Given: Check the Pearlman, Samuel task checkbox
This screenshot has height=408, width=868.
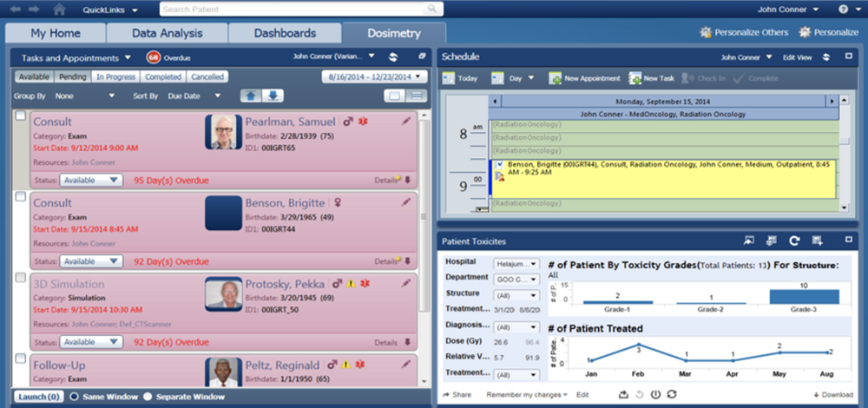Looking at the screenshot, I should 20,115.
